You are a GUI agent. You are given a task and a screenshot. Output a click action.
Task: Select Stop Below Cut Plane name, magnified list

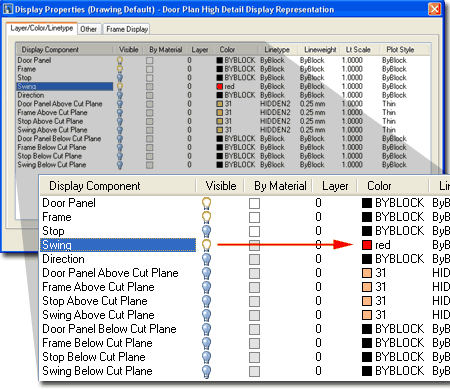click(94, 357)
